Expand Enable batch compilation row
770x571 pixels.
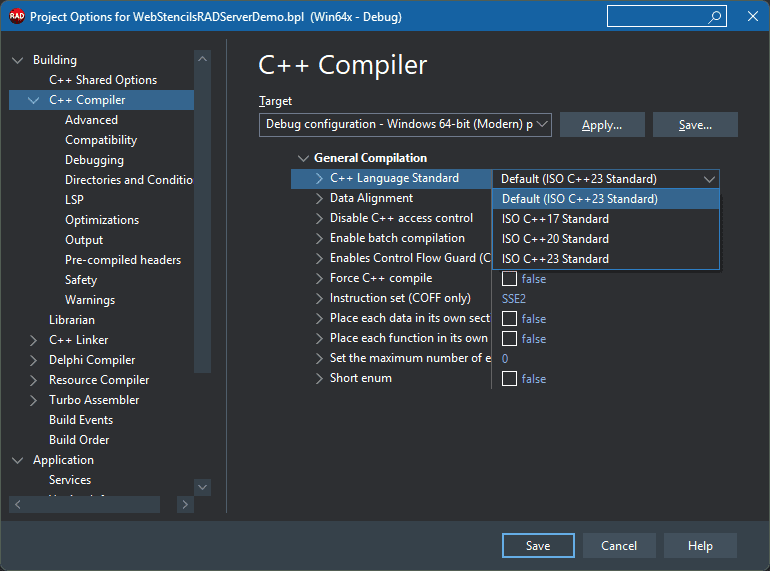(319, 238)
